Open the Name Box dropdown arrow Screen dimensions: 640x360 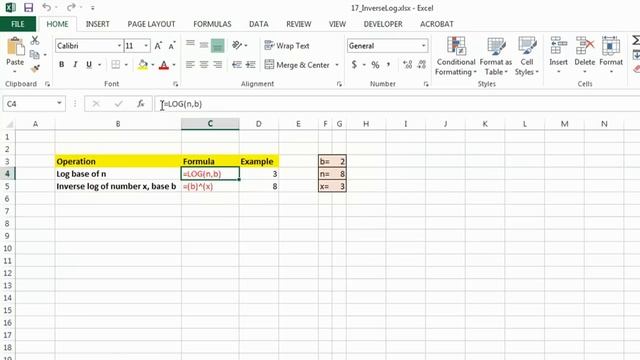[x=60, y=104]
